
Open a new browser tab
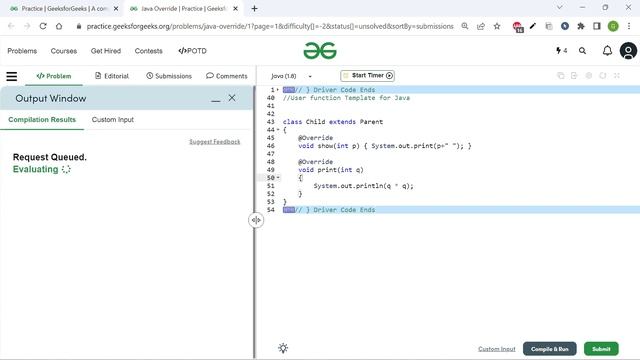click(x=254, y=9)
